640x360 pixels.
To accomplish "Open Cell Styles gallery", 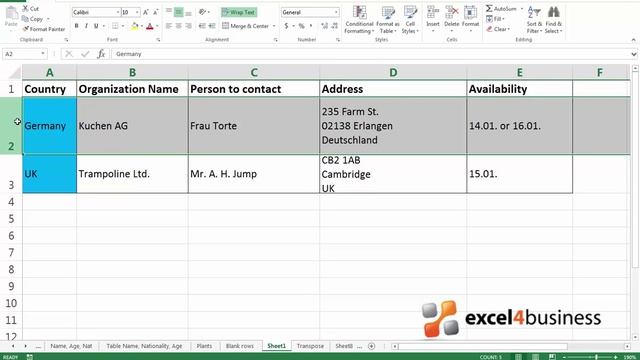I will point(410,20).
